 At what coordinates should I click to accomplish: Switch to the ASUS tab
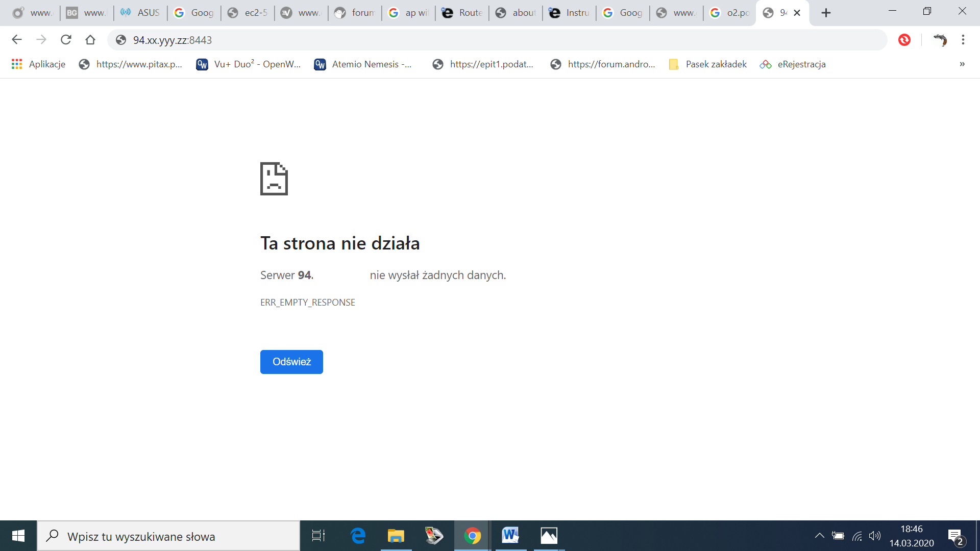[x=140, y=13]
